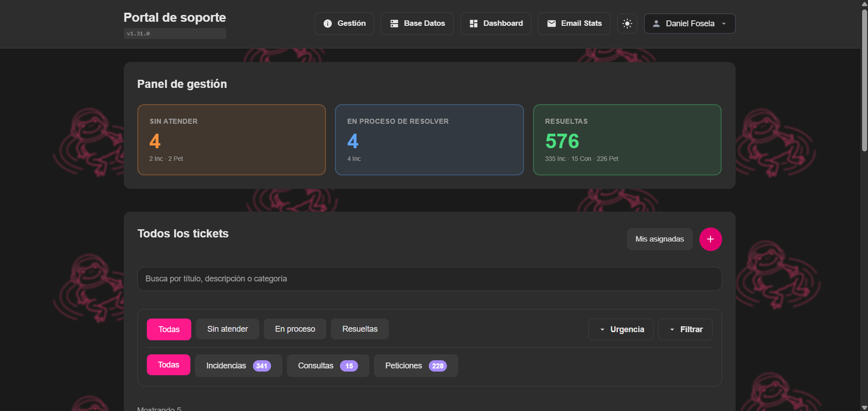Add new ticket with pink plus button
The image size is (868, 411).
[x=710, y=239]
